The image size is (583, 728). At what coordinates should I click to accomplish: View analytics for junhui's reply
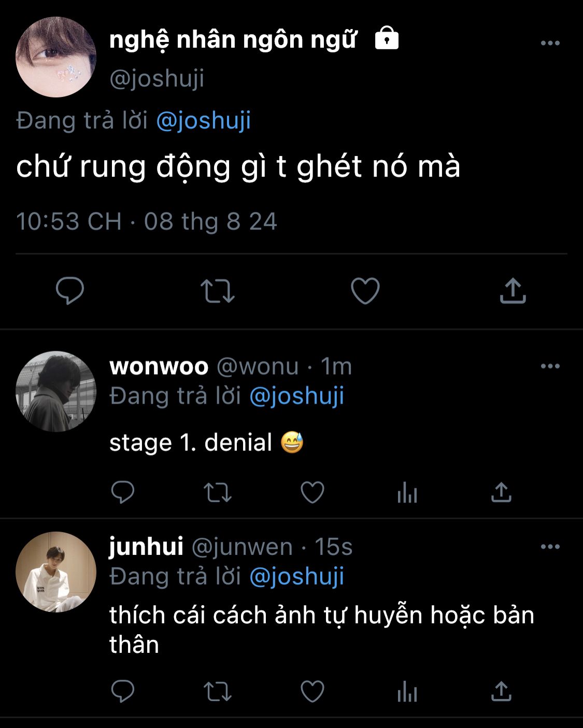[407, 692]
